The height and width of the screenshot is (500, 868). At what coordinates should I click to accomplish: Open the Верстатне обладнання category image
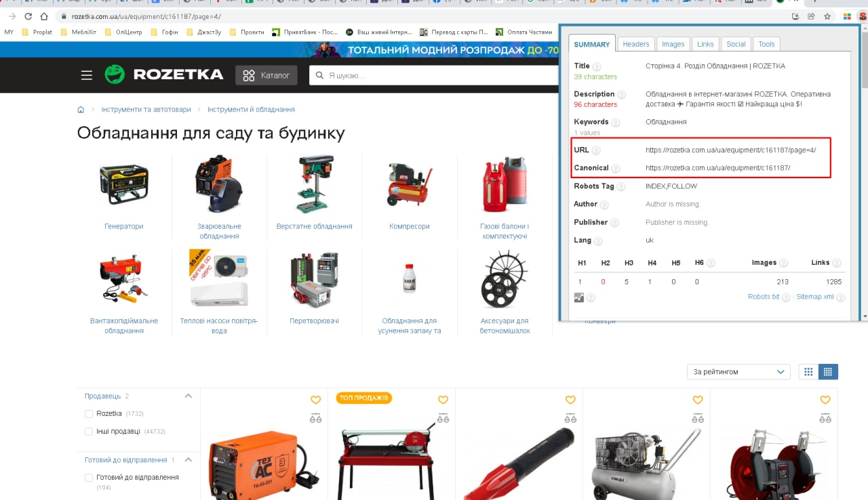click(x=315, y=184)
